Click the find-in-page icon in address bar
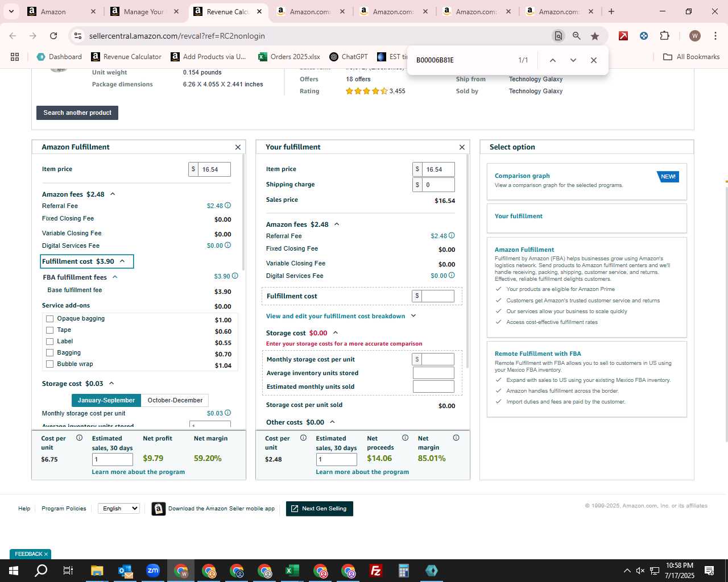This screenshot has height=582, width=728. point(559,36)
